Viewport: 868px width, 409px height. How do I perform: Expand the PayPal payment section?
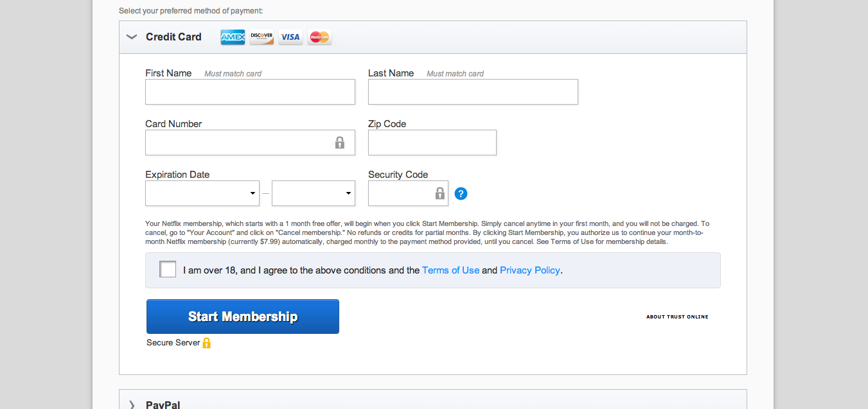(132, 405)
